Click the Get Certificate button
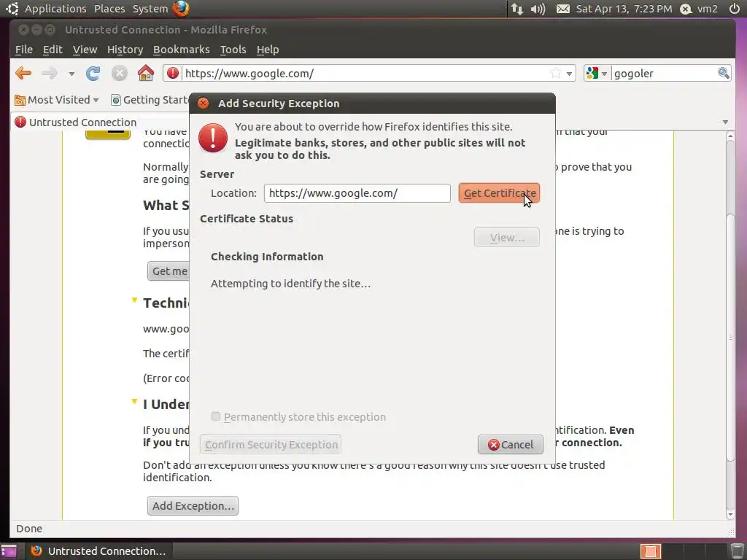 tap(499, 193)
